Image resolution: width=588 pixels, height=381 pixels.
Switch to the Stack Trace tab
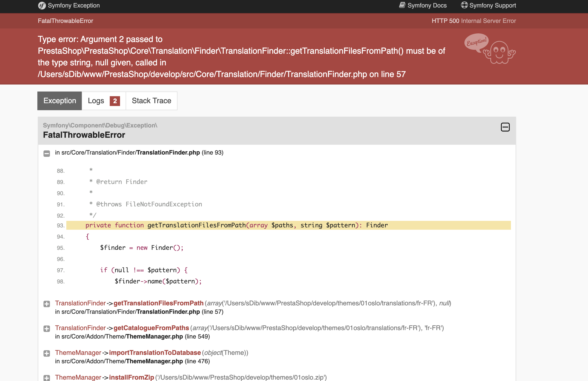(x=152, y=101)
